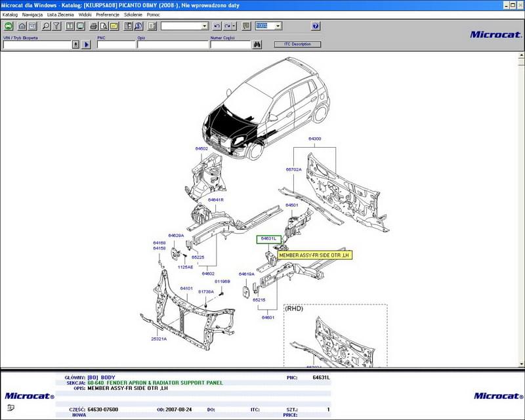Screen dimensions: 525x420
Task: Select callout 64602 in the diagram
Action: pyautogui.click(x=208, y=274)
